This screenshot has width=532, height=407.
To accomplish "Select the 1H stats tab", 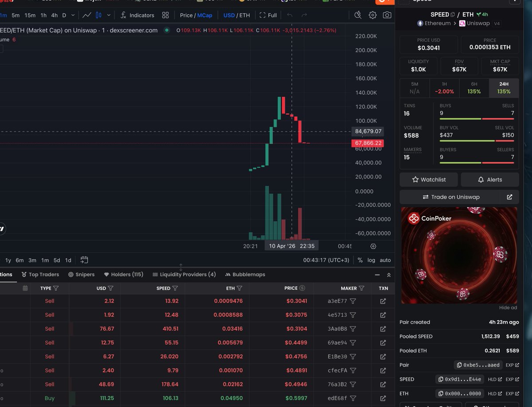I will click(444, 88).
